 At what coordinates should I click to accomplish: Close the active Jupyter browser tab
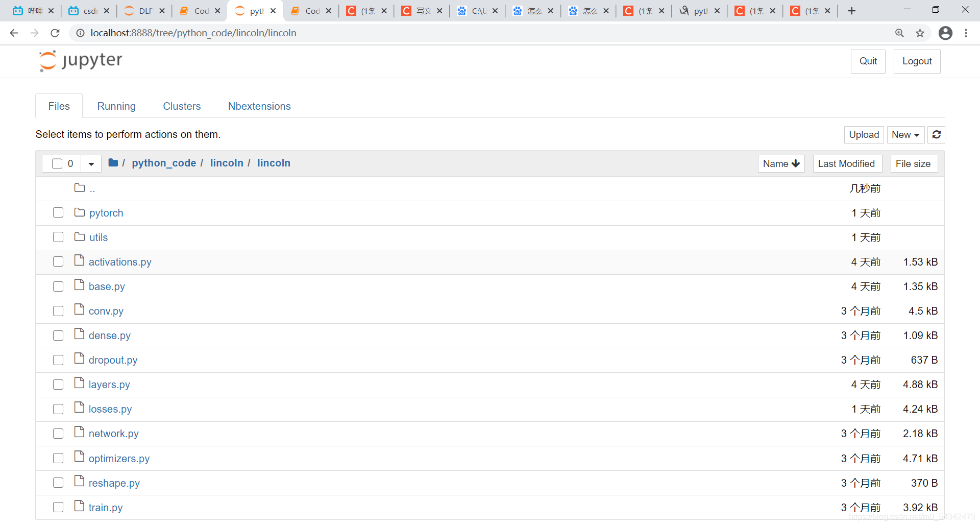pyautogui.click(x=273, y=11)
